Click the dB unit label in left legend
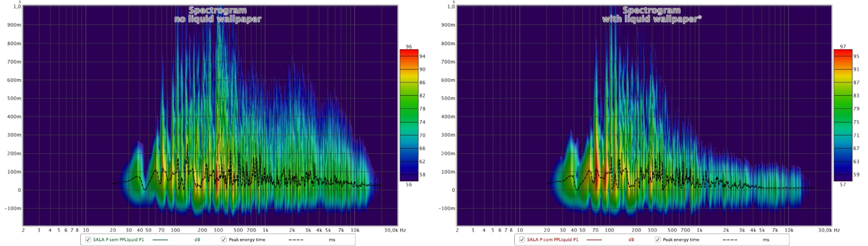This screenshot has height=246, width=868. coord(197,240)
